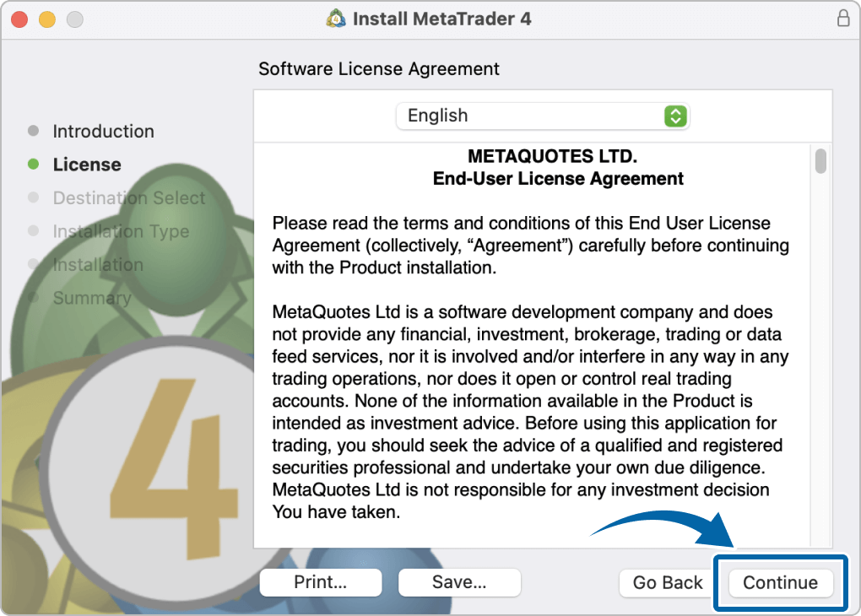Click the paragraph starting 'Please read the terms'
This screenshot has width=861, height=616.
click(x=530, y=246)
